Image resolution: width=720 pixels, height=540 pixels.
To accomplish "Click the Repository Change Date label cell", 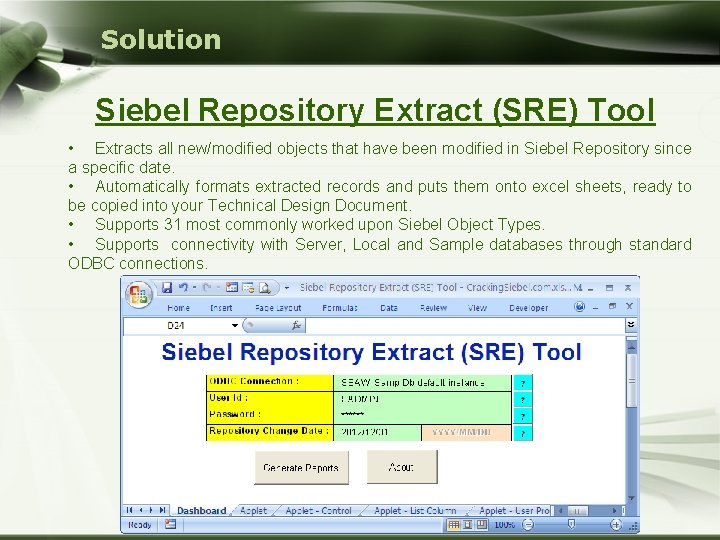I will (270, 433).
